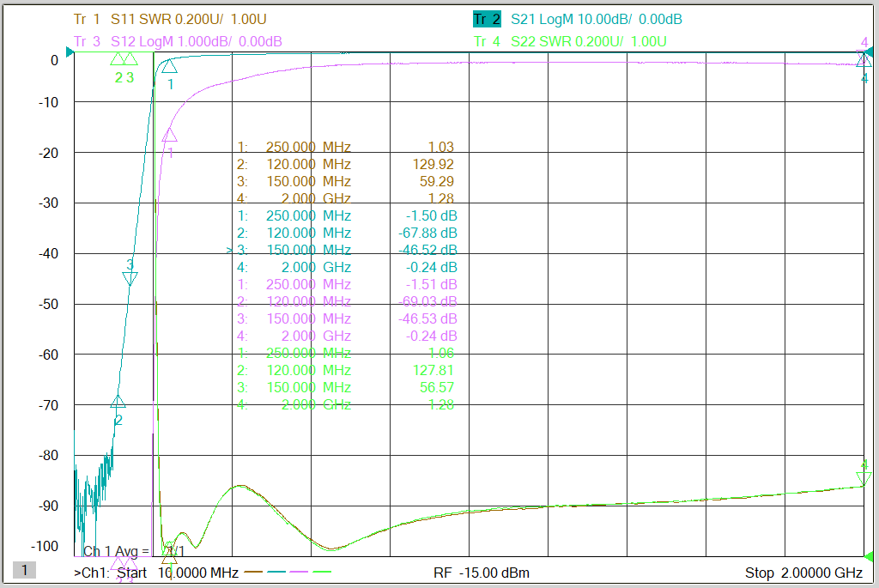Click the top-right marker 4 triangle at 2 GHz
Viewport: 879px width, 588px height.
864,58
